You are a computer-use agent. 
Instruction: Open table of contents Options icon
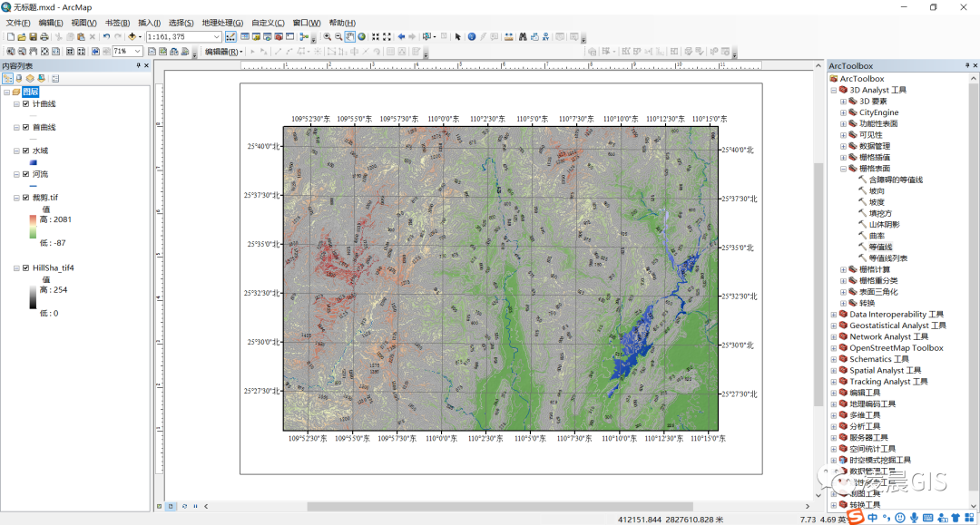point(55,79)
